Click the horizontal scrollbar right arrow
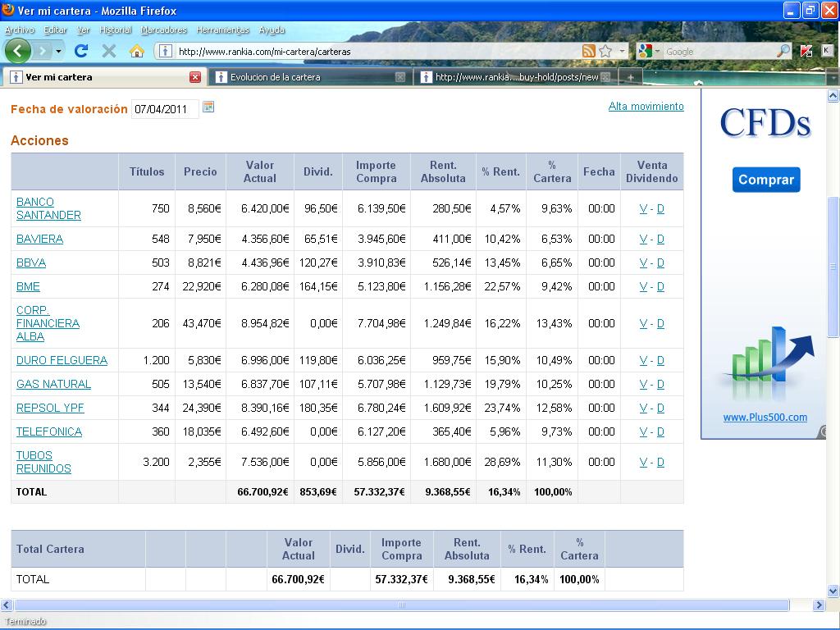Screen dimensions: 840x630 [x=819, y=605]
